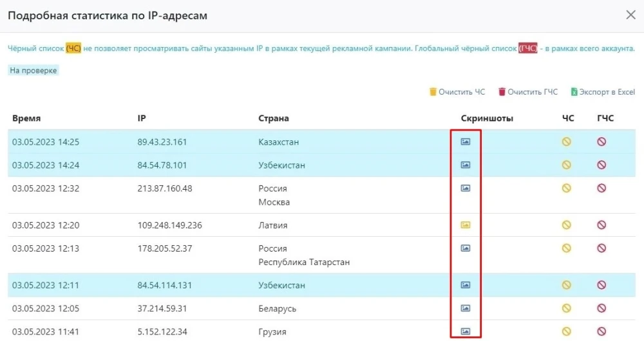Open screenshot for IP 37.214.59.31
644x341 pixels.
pos(466,308)
